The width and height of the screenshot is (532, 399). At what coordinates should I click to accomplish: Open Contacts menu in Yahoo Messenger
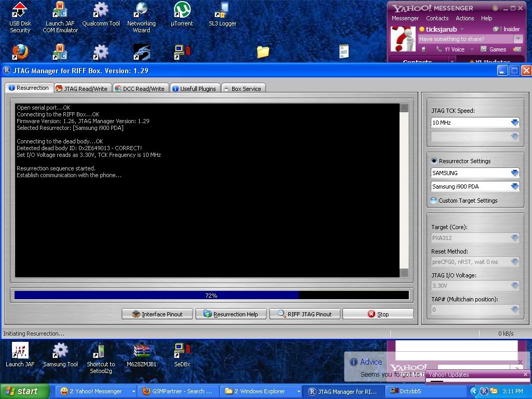[x=437, y=18]
